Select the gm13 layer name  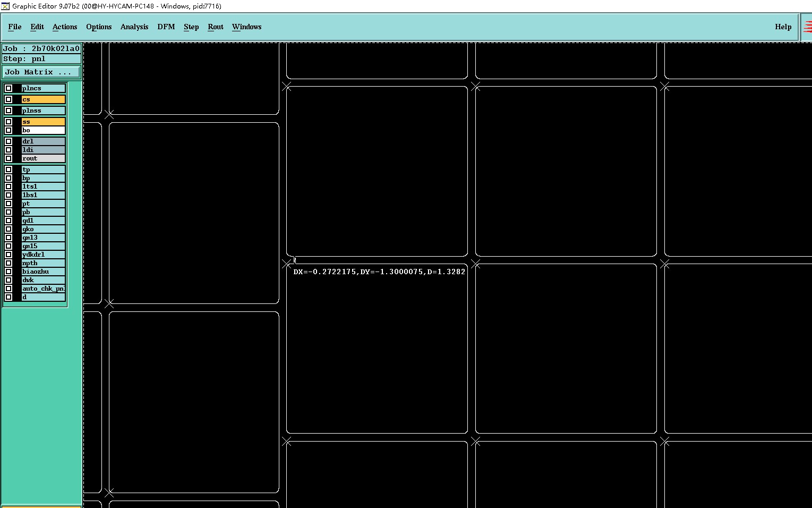click(44, 238)
